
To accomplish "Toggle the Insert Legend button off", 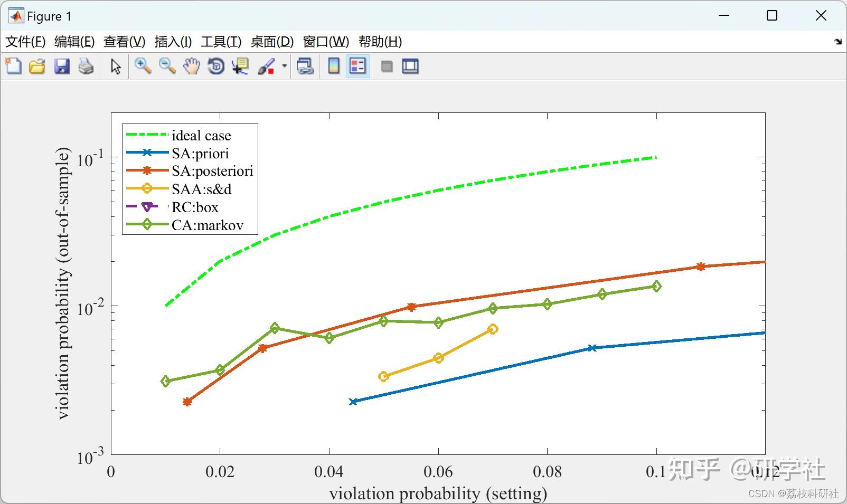I will [x=357, y=66].
